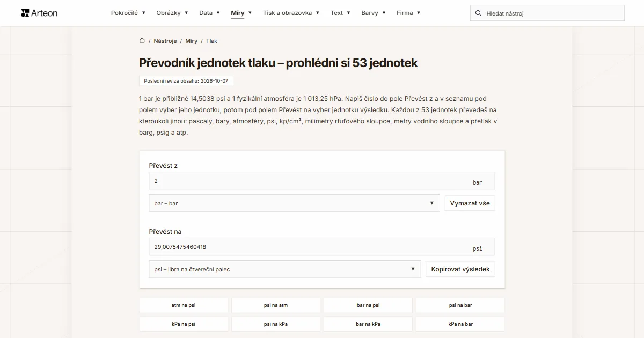644x338 pixels.
Task: Click the Kopírovat výsledek button
Action: click(460, 269)
